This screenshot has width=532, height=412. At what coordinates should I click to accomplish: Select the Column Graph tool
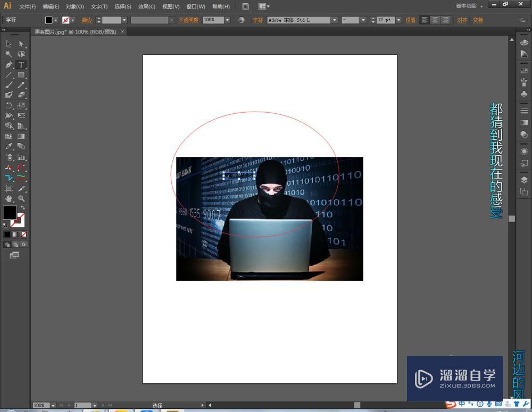[x=21, y=157]
